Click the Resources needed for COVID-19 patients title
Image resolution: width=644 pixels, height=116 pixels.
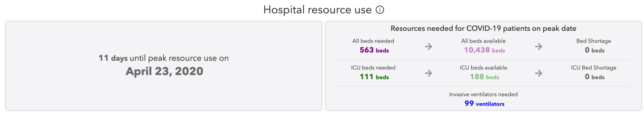pyautogui.click(x=483, y=28)
